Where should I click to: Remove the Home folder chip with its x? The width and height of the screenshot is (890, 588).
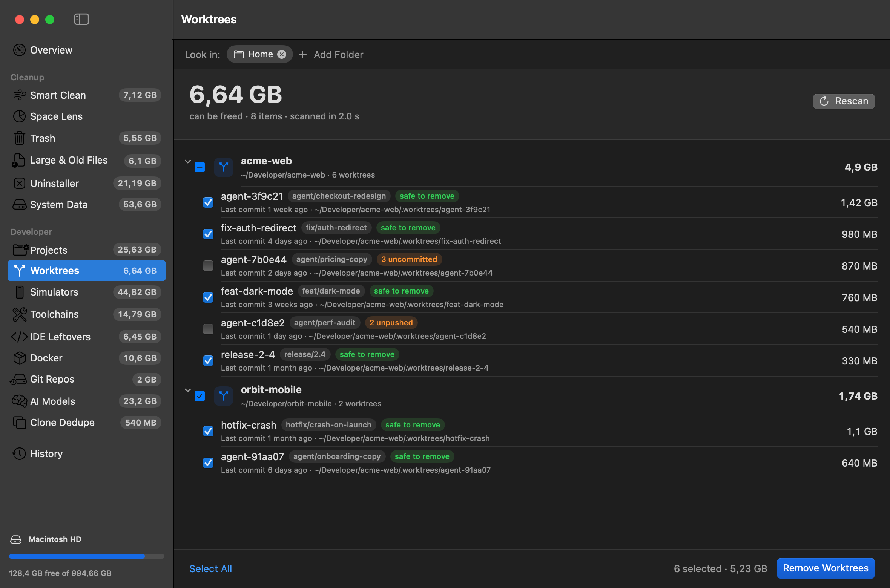pyautogui.click(x=282, y=54)
